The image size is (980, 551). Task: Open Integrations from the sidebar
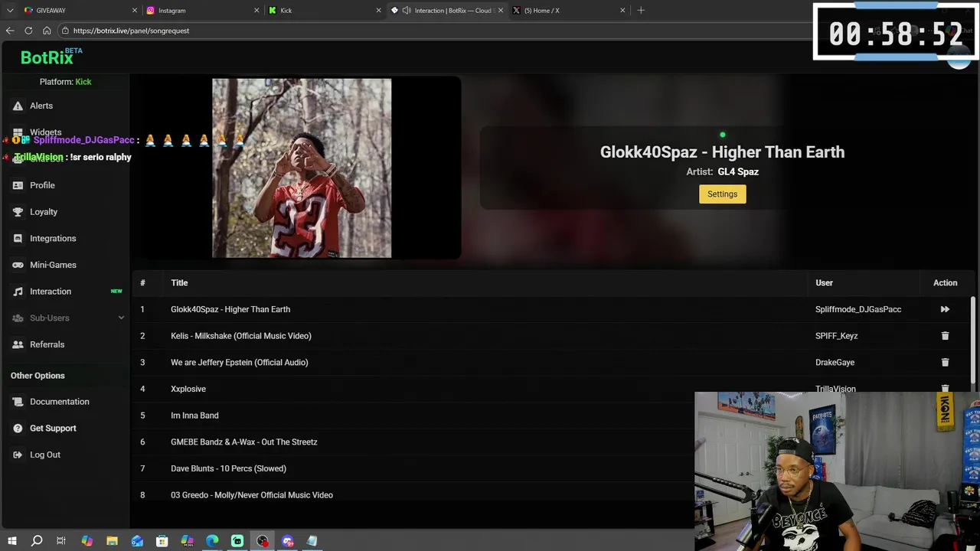point(44,239)
